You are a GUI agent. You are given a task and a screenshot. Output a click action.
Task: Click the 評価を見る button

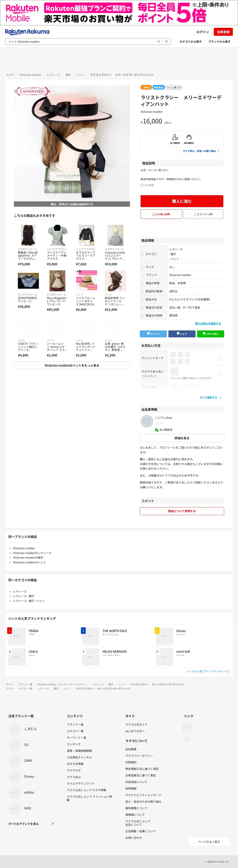(x=182, y=438)
